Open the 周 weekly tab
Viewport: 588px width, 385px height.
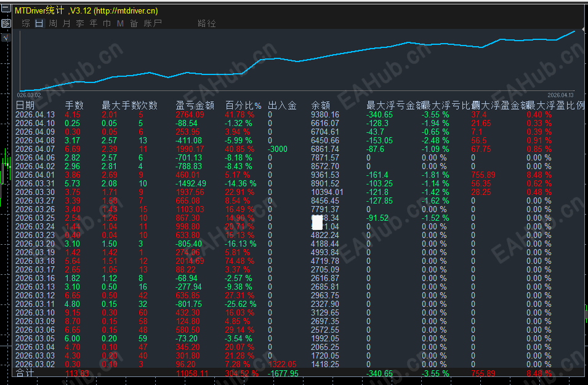[x=53, y=23]
